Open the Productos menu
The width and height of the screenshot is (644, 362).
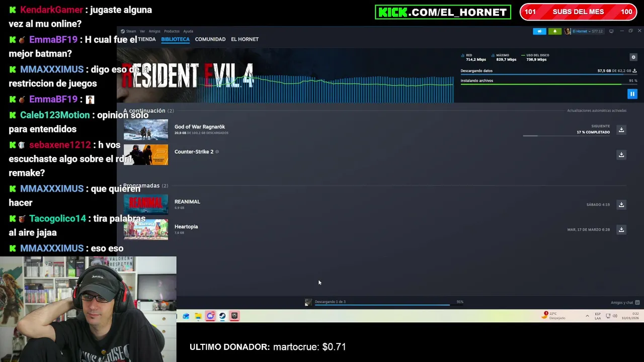[172, 31]
